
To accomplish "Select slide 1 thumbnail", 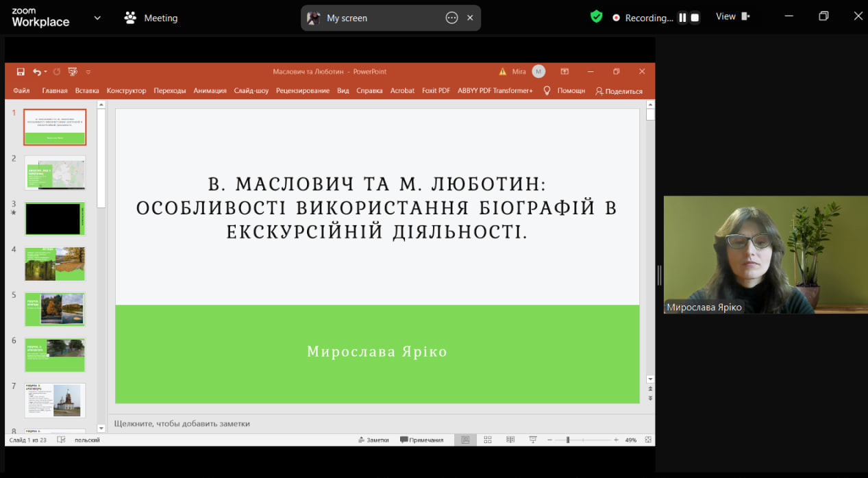I will [55, 127].
